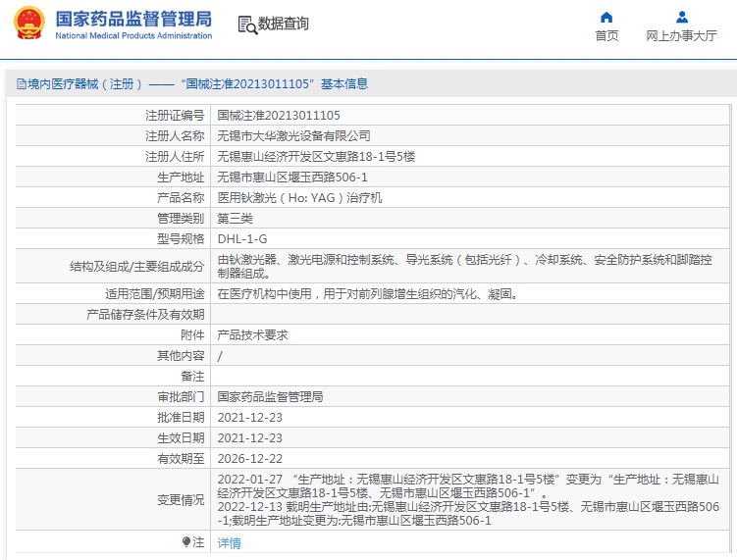Click the 国家药品监督管理局 site title
The image size is (737, 560).
pos(133,20)
